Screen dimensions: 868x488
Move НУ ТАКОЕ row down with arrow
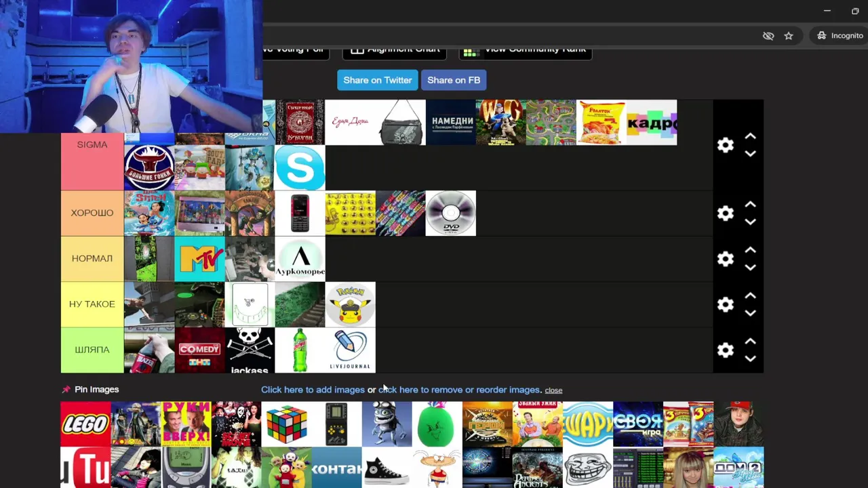pyautogui.click(x=750, y=313)
